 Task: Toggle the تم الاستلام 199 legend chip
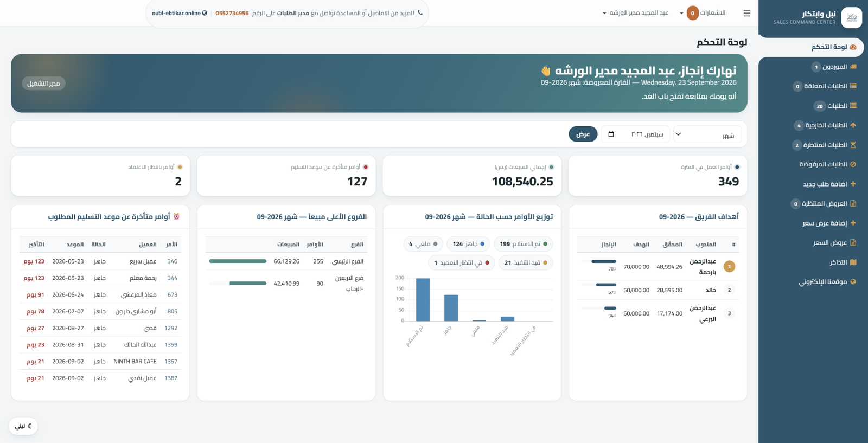(x=524, y=244)
